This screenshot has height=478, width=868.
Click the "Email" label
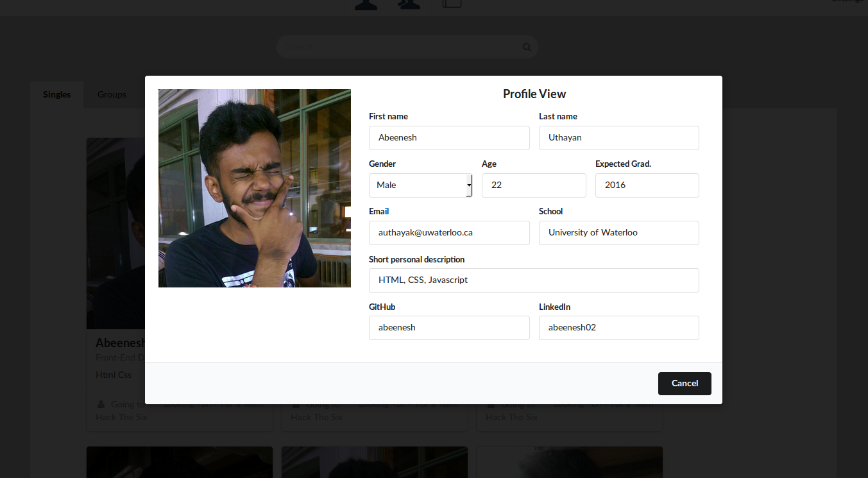[x=379, y=211]
